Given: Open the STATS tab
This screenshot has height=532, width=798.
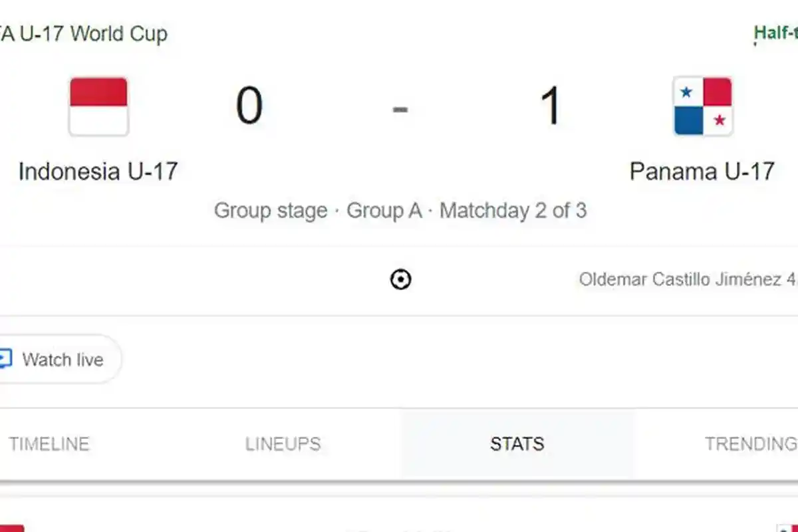Looking at the screenshot, I should click(517, 444).
